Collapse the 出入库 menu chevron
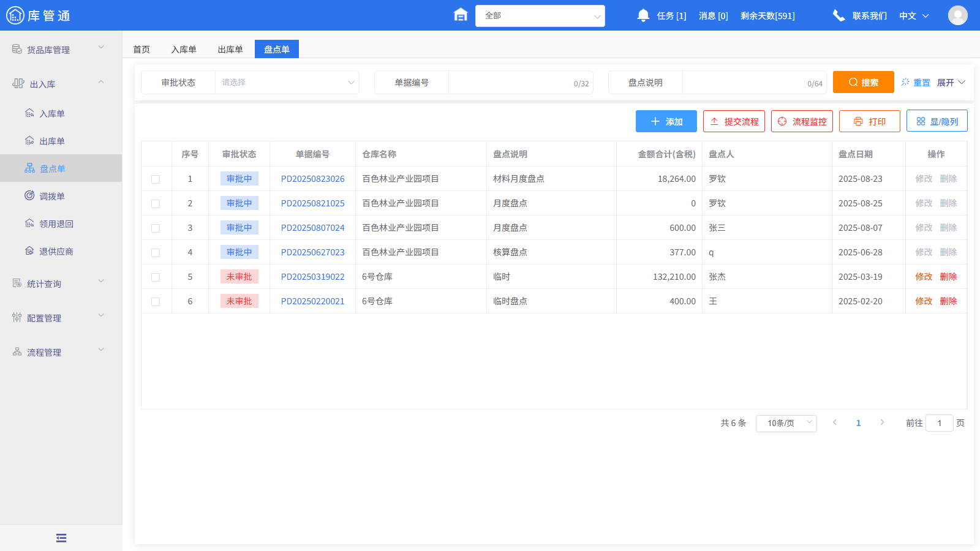The image size is (980, 551). coord(101,81)
